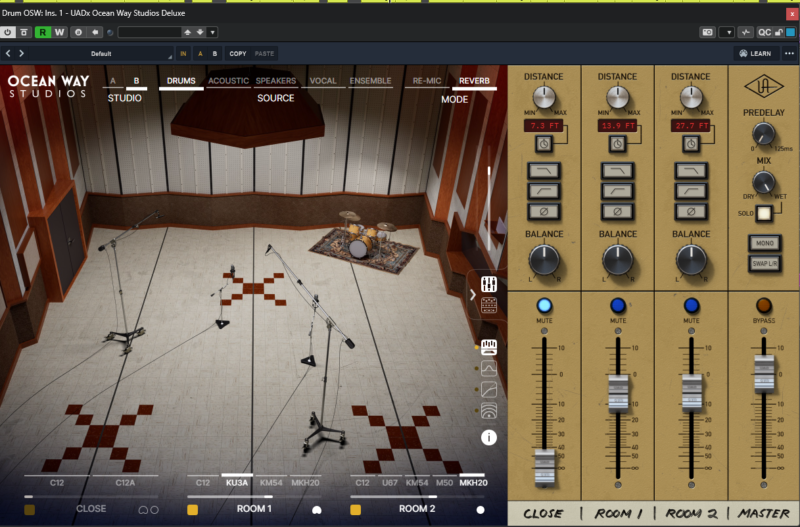
Task: Click the COPY button
Action: coord(238,54)
